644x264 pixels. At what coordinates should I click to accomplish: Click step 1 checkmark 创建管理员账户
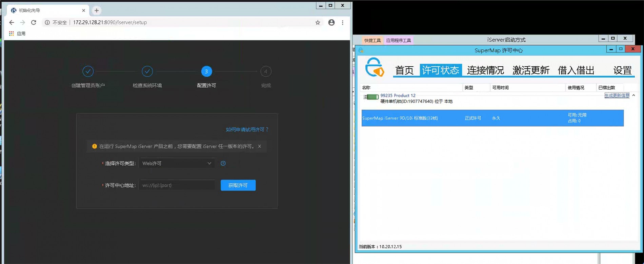click(88, 71)
